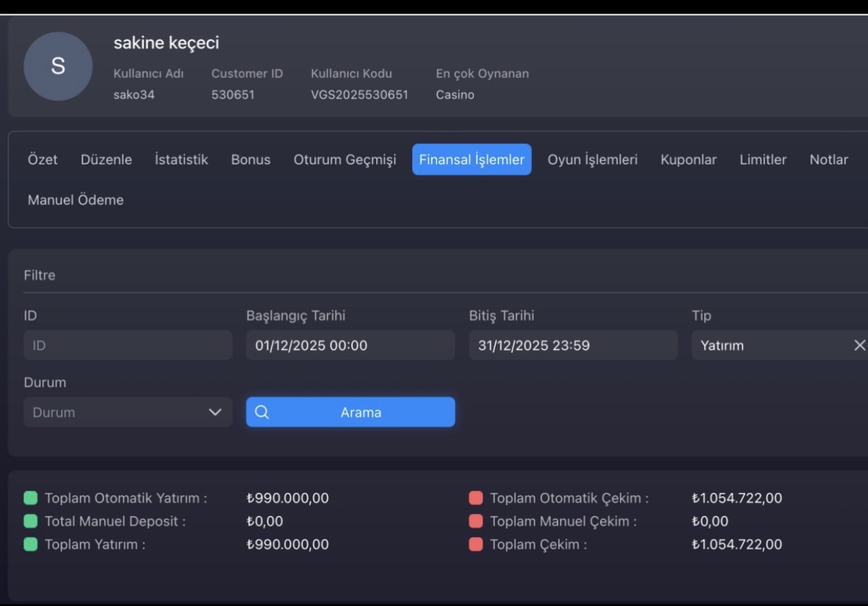Clear the Yatırım type with the X icon
Screen dimensions: 868x606
coord(859,345)
